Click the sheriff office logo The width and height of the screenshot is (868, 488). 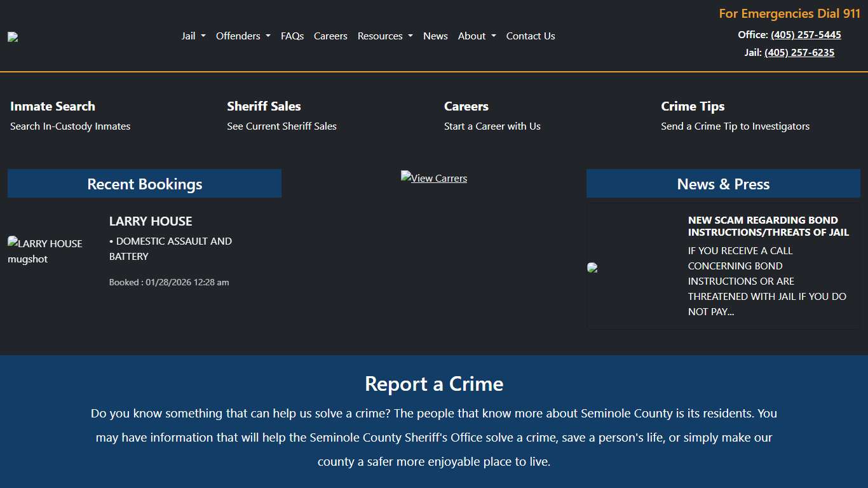(13, 36)
